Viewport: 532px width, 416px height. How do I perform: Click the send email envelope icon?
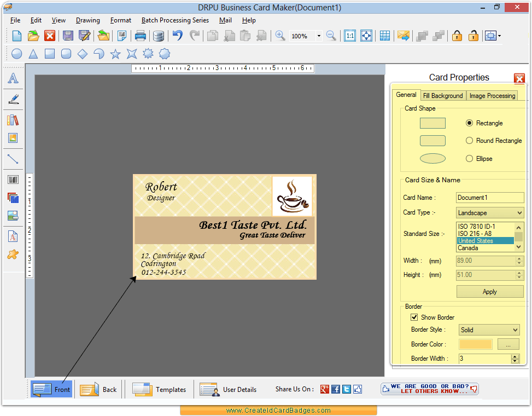pos(404,36)
